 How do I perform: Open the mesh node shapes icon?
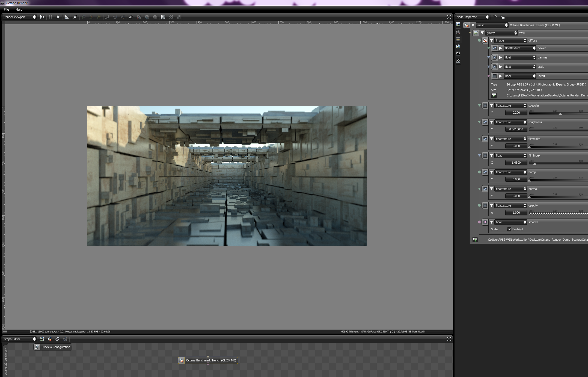click(x=467, y=25)
